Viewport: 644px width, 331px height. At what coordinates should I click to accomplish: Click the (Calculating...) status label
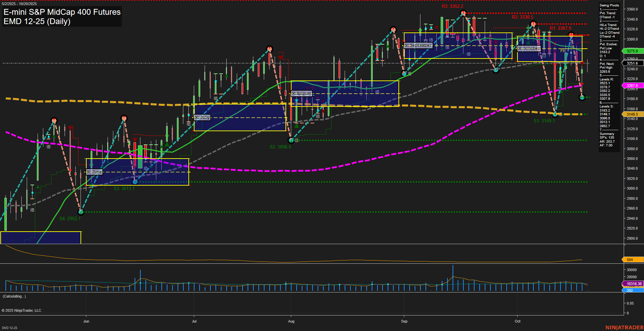click(14, 296)
